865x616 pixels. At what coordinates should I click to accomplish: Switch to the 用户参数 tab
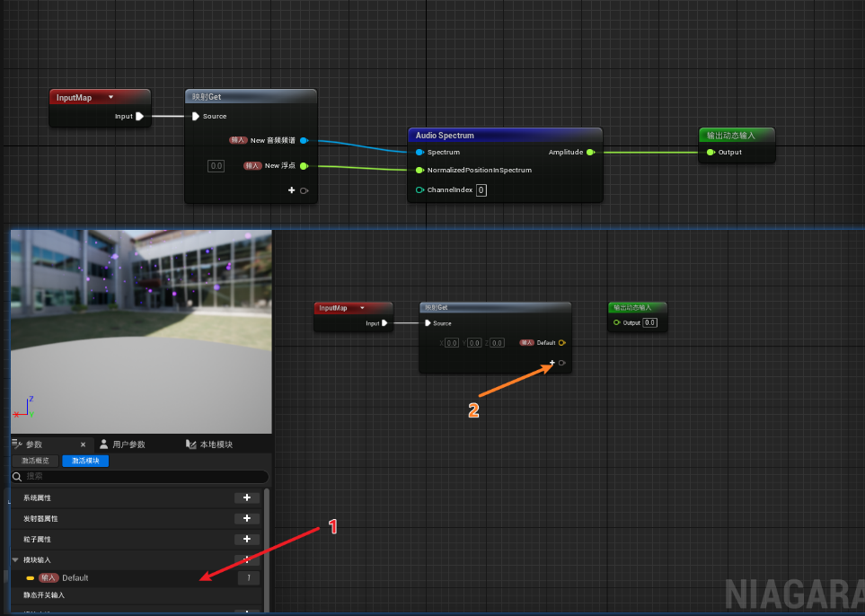(129, 444)
